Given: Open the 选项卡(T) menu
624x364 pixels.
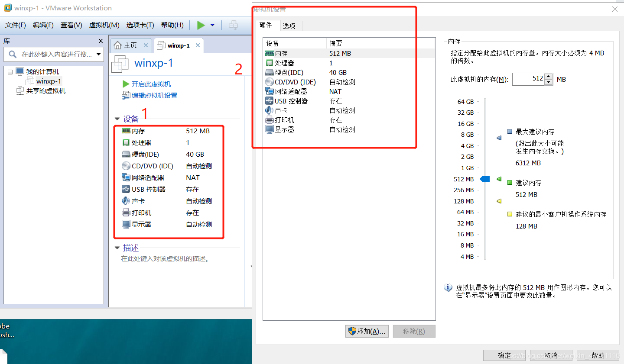Looking at the screenshot, I should 140,25.
